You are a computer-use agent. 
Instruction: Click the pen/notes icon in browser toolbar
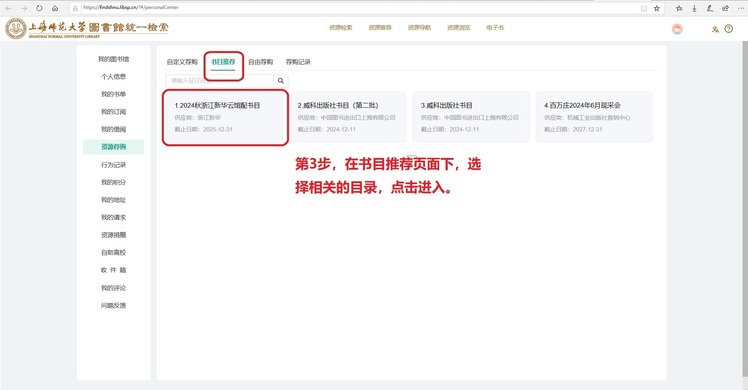pos(710,8)
